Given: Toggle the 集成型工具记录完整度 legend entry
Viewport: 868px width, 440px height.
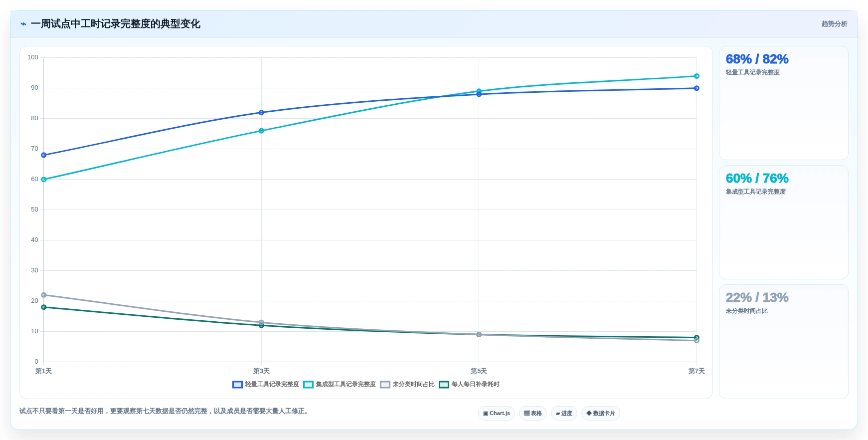Looking at the screenshot, I should [340, 384].
